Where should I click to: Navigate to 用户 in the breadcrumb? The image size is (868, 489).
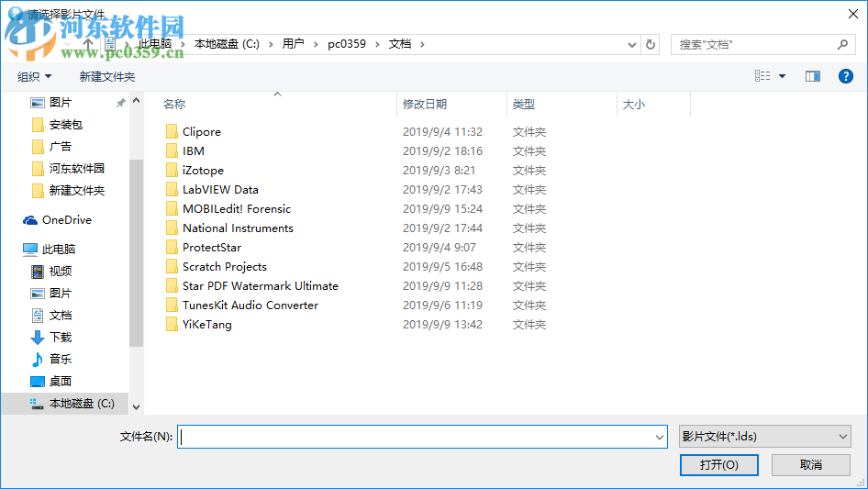pos(293,44)
